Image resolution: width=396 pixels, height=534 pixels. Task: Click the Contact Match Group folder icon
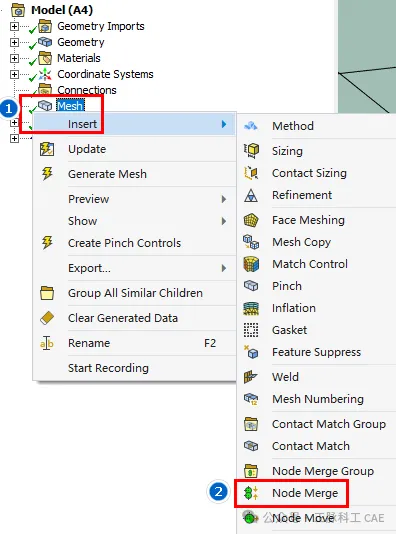click(251, 424)
